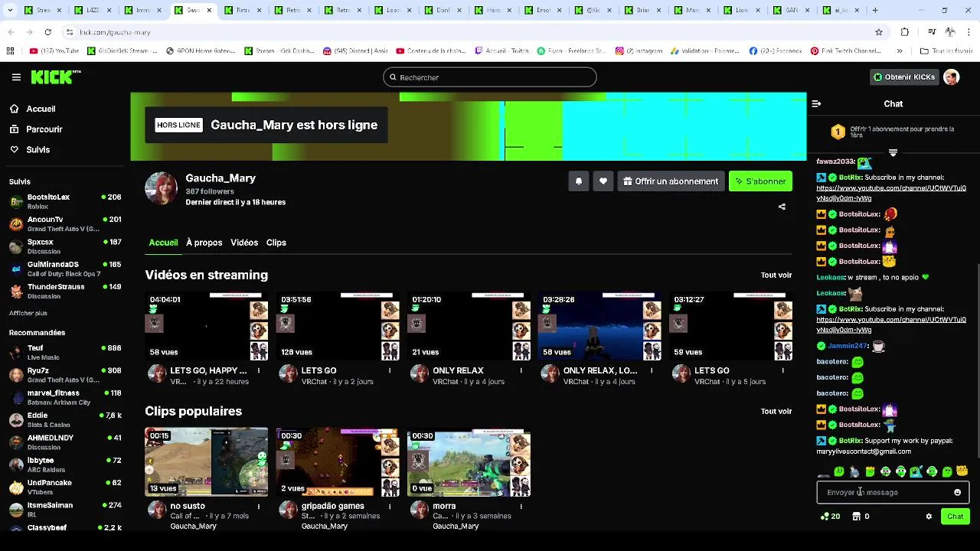Image resolution: width=980 pixels, height=551 pixels.
Task: Click the S'abonner button
Action: coord(760,181)
